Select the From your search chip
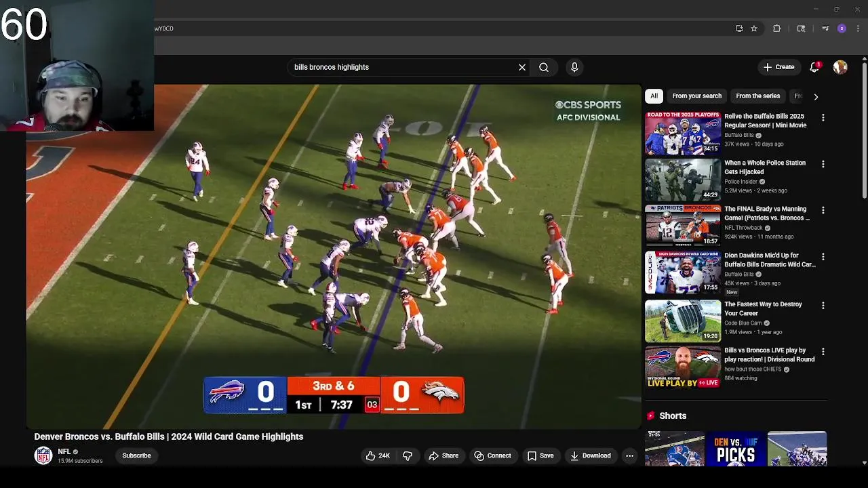Image resolution: width=868 pixels, height=488 pixels. 696,96
